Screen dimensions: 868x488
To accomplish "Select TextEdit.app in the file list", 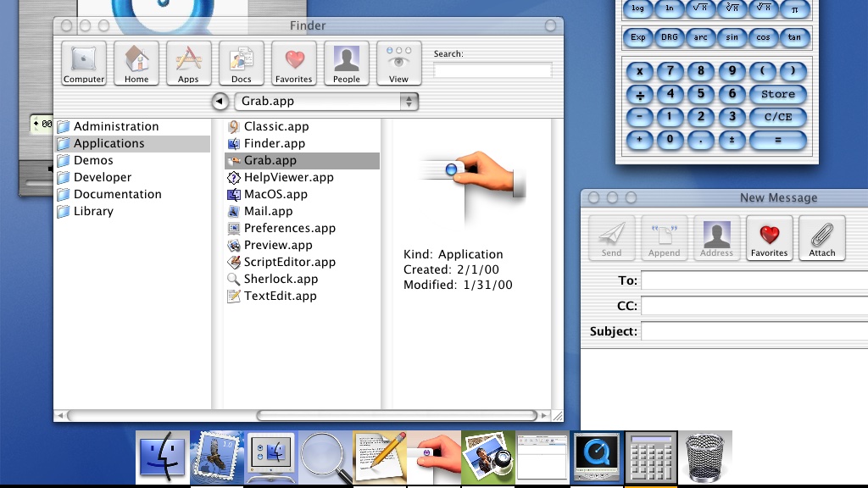I will [x=303, y=296].
